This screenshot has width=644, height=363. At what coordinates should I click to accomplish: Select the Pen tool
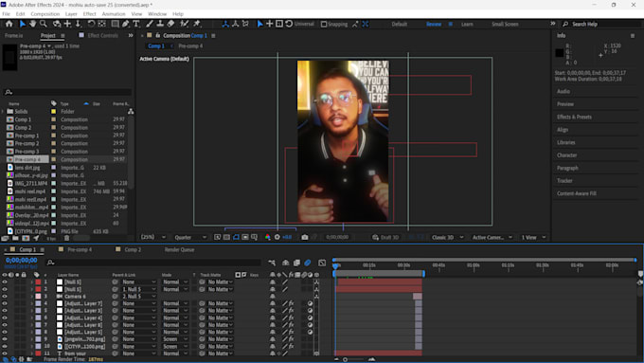[x=126, y=25]
